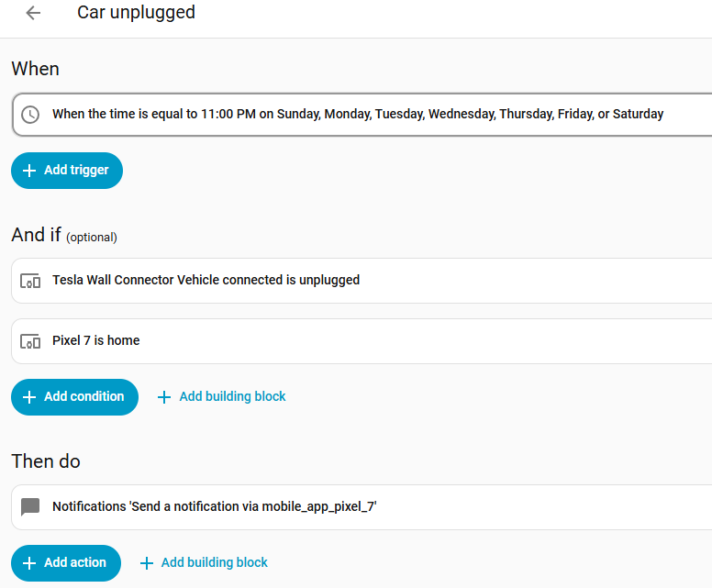Expand the Pixel 7 is home condition
The image size is (712, 588).
[x=367, y=341]
